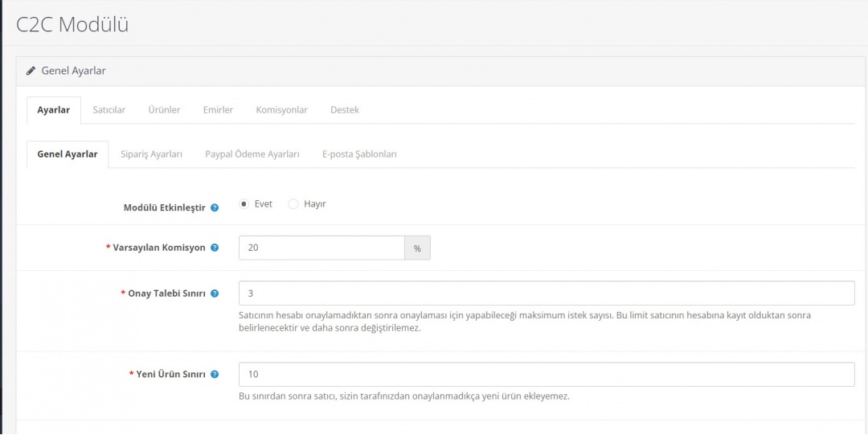The image size is (868, 435).
Task: Open the Satıcılar tab
Action: pos(108,110)
